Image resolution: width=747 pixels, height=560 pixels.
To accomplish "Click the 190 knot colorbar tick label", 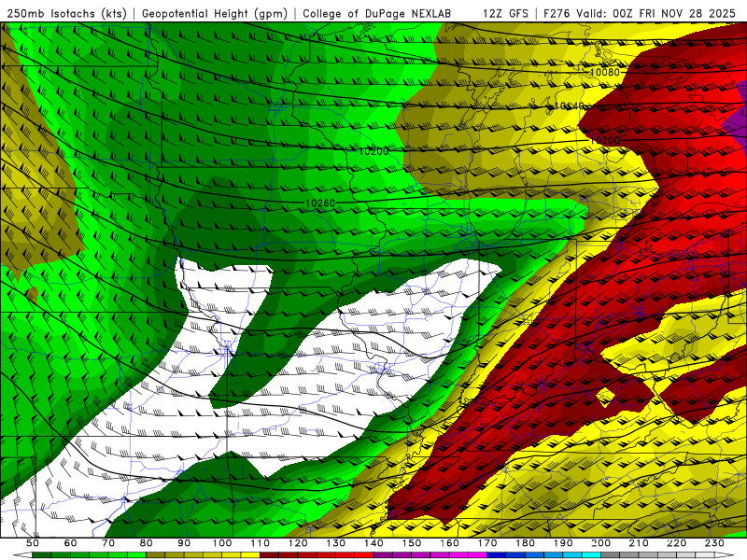I will 563,543.
